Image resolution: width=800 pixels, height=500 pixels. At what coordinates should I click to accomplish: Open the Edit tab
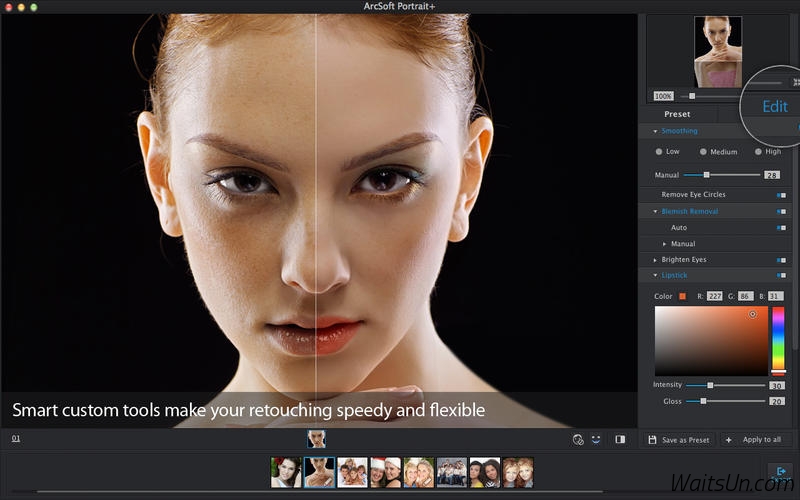[775, 107]
